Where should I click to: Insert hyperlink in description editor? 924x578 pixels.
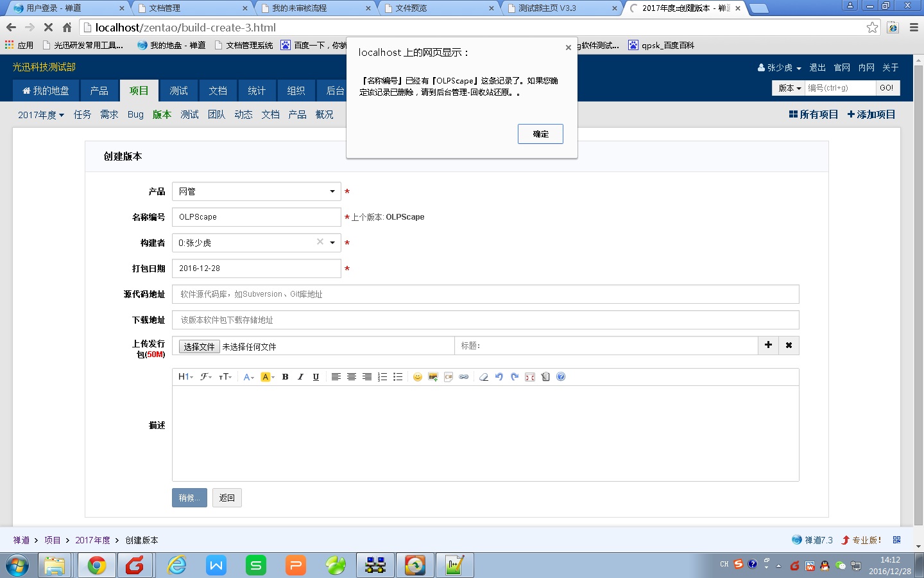point(464,377)
